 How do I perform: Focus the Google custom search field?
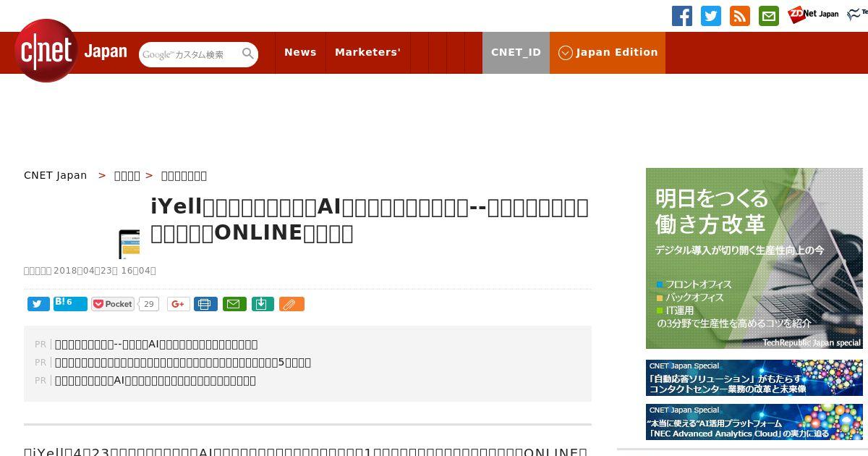(190, 54)
